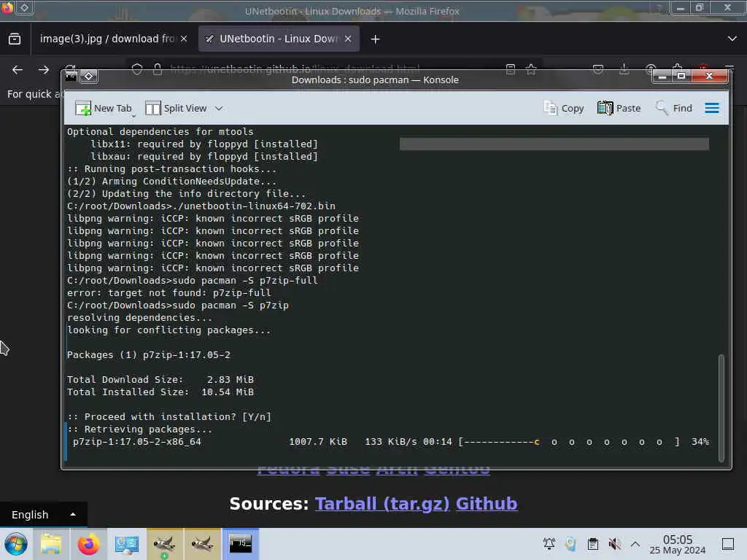Open the Firefox downloads panel
The width and height of the screenshot is (747, 560).
coord(624,69)
